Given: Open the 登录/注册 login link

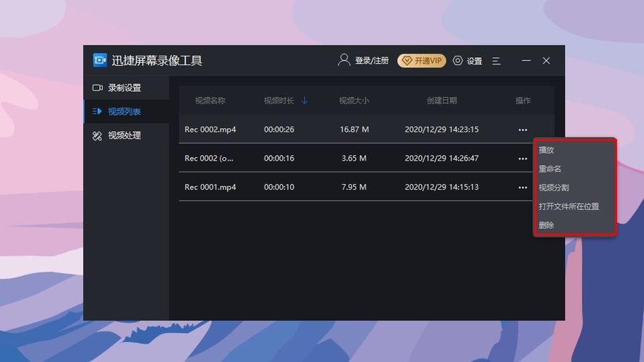Looking at the screenshot, I should [372, 61].
